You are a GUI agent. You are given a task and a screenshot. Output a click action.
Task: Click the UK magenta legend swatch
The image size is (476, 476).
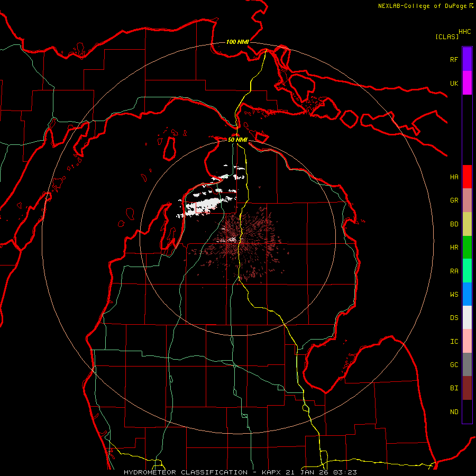click(467, 83)
